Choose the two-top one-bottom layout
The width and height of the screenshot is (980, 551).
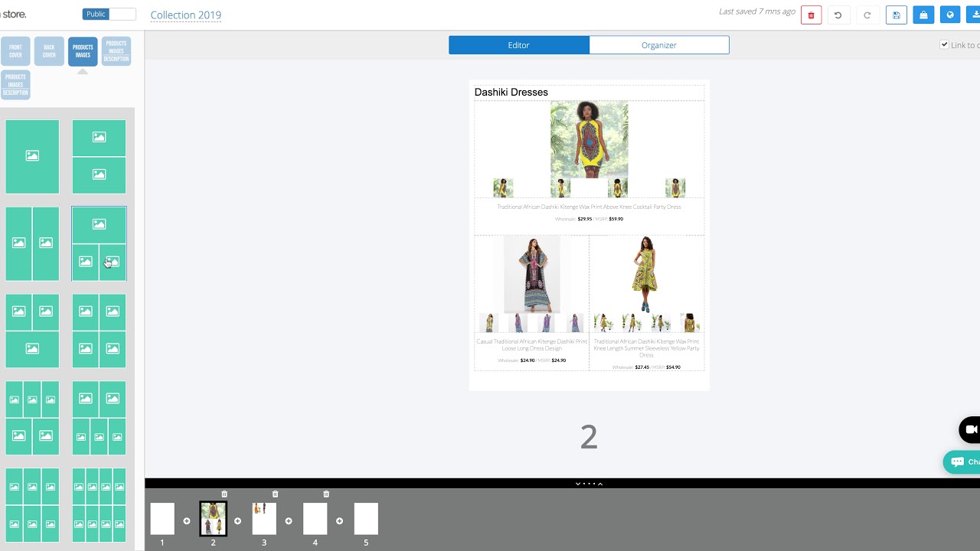pyautogui.click(x=32, y=331)
